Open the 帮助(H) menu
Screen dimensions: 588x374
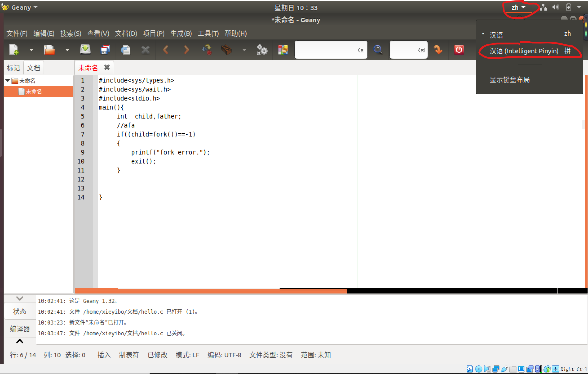click(236, 34)
